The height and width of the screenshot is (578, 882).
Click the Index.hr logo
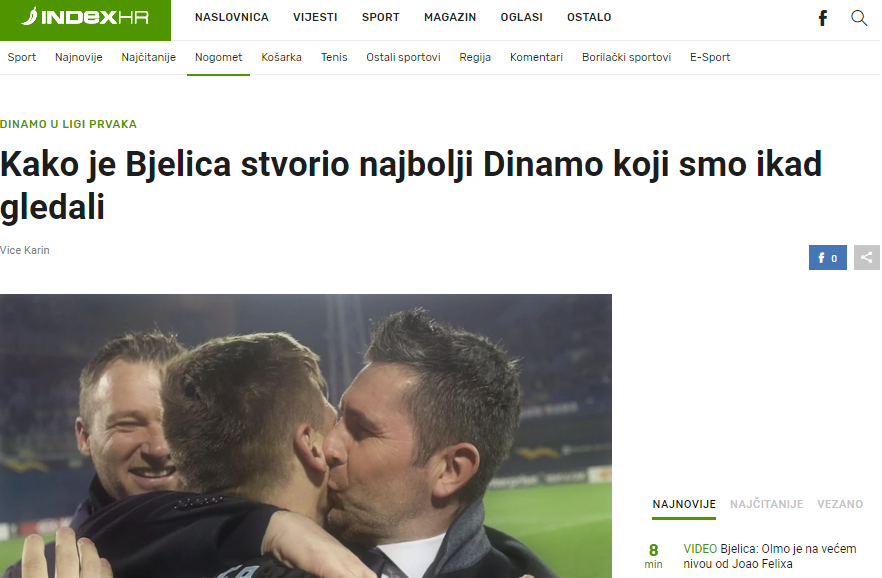[86, 17]
